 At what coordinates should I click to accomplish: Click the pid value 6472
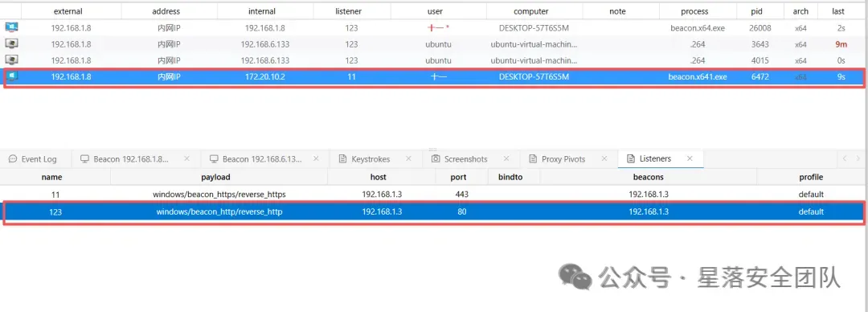[760, 77]
